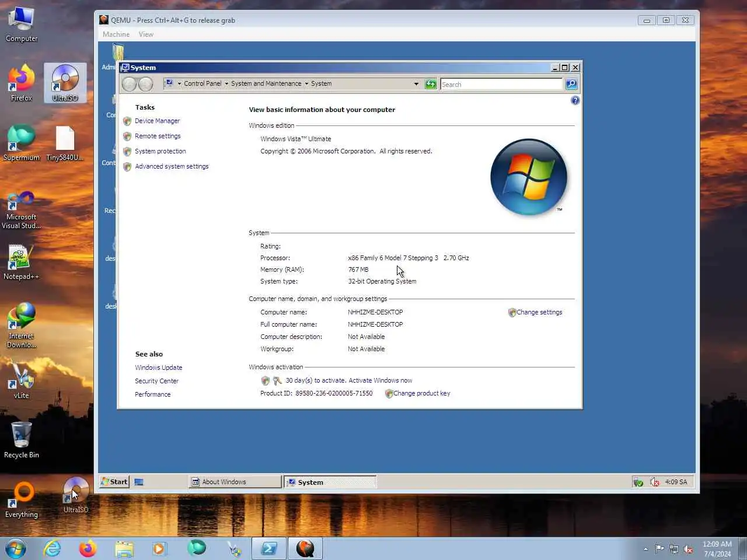
Task: Switch to PowerShell on host taskbar
Action: tap(269, 548)
